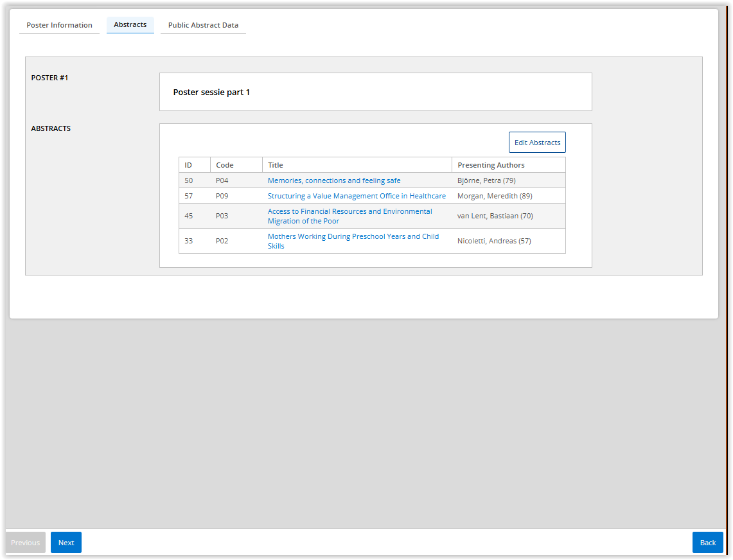Select author cell Morgan, Meredith (89)
Viewport: 733px width, 560px height.
pos(495,196)
